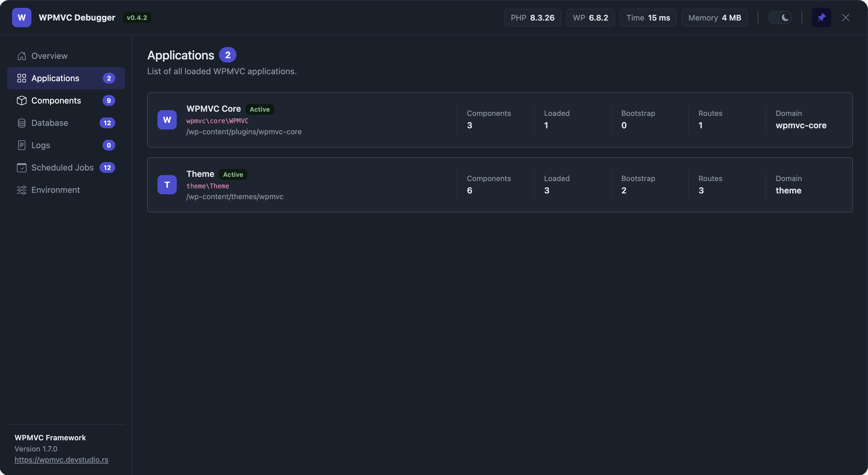Click the Applications page heading
This screenshot has width=868, height=475.
click(x=181, y=55)
